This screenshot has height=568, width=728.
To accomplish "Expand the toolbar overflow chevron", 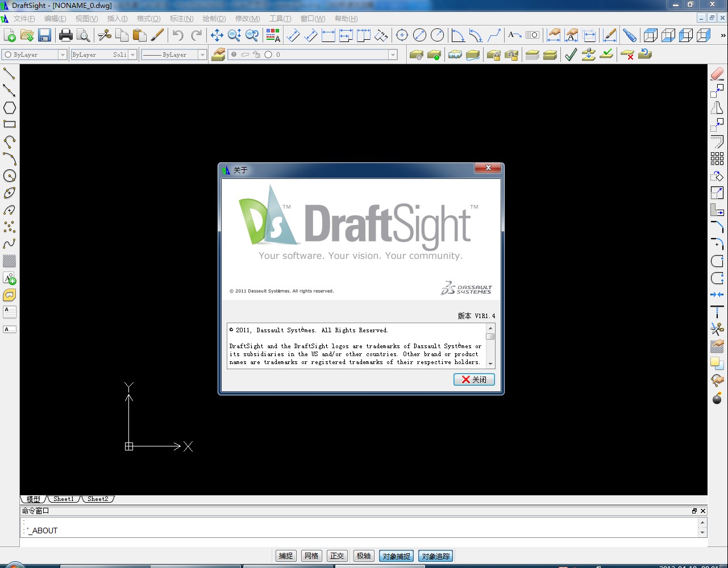I will pos(723,35).
